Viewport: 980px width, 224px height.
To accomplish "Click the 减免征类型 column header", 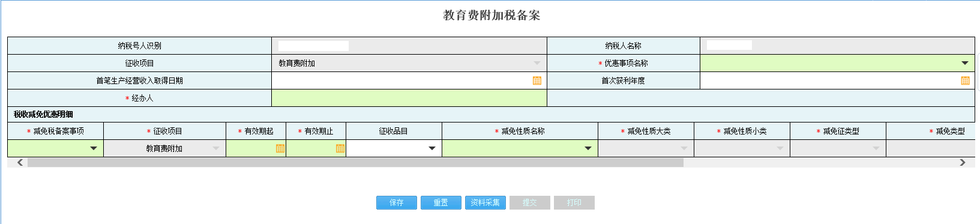I will click(x=838, y=131).
